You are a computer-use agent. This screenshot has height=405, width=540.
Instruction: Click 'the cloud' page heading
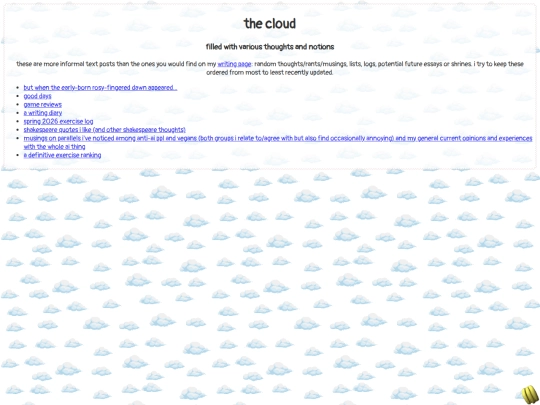point(270,24)
